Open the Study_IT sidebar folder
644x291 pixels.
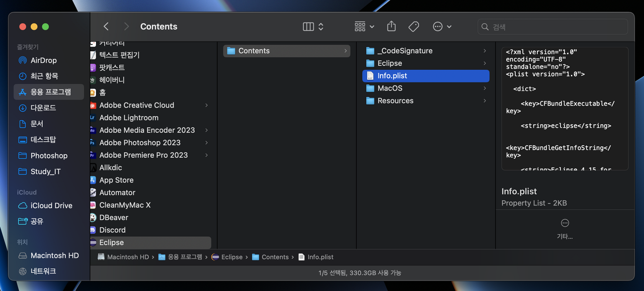point(49,171)
